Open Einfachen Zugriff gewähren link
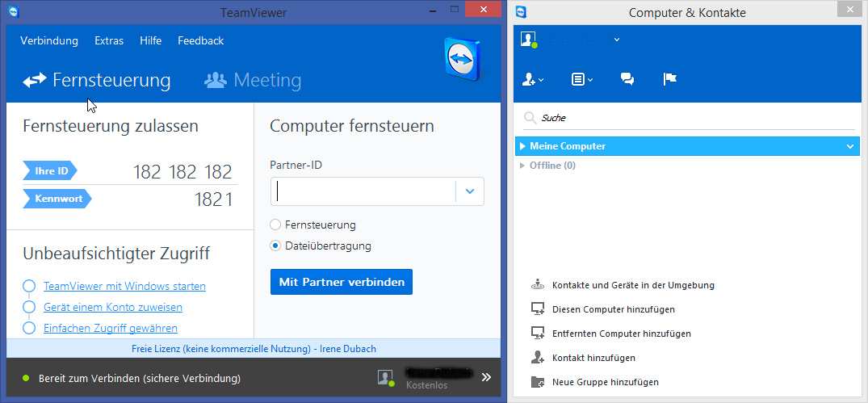Screen dimensions: 868x403 111,328
